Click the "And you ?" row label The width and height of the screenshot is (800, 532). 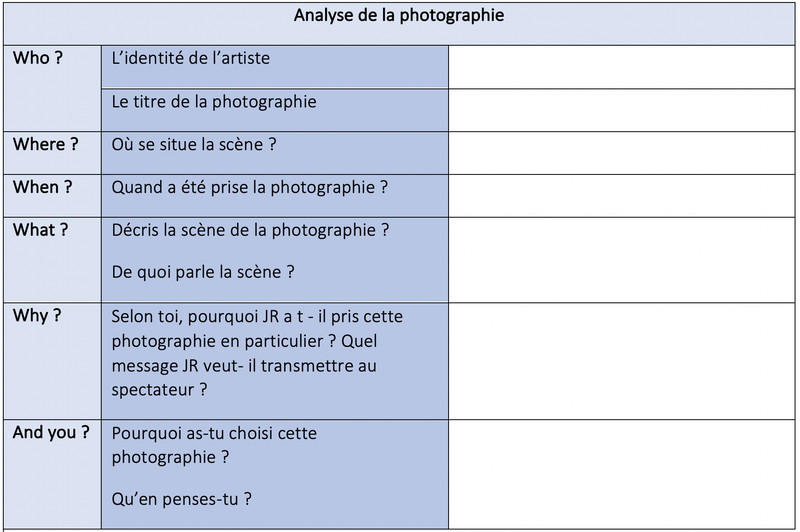pyautogui.click(x=51, y=433)
